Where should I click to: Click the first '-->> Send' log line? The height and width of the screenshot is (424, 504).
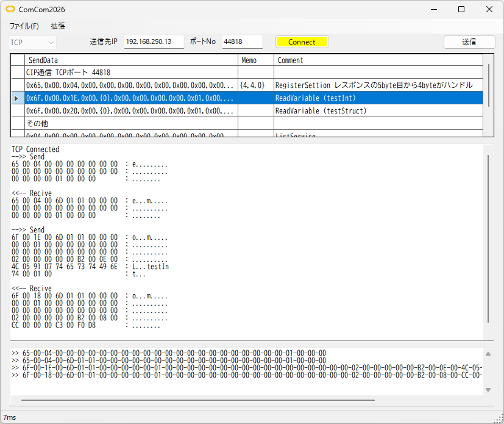coord(28,157)
